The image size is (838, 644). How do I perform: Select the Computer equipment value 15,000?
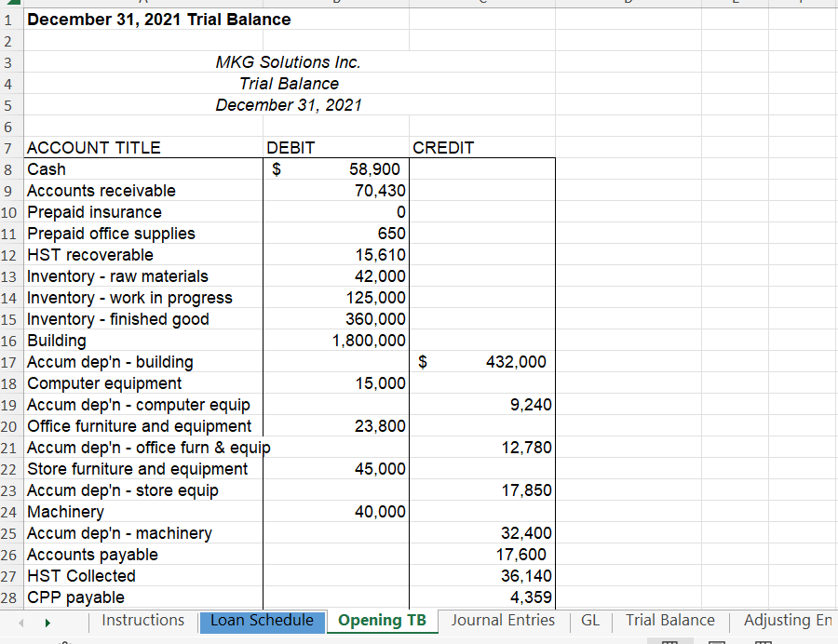[x=336, y=383]
